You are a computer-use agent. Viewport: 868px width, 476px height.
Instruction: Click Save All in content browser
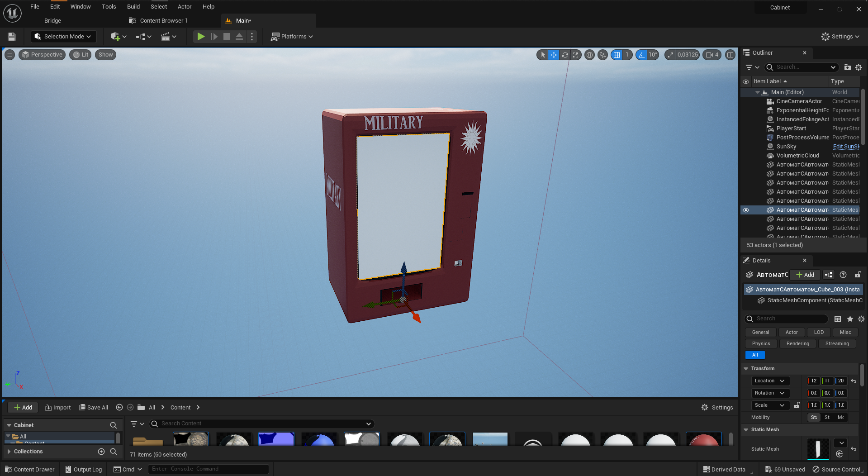coord(94,408)
